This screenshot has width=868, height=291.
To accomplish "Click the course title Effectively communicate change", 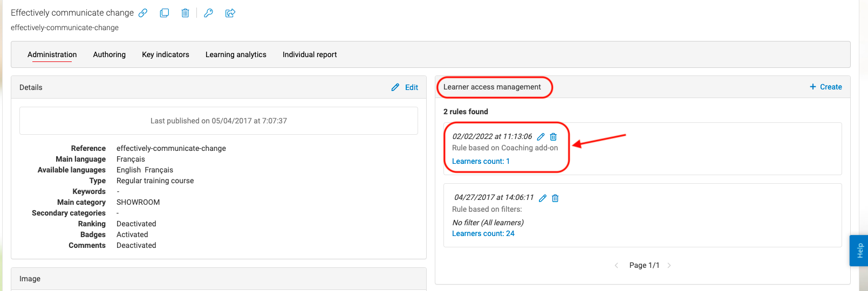I will coord(72,12).
